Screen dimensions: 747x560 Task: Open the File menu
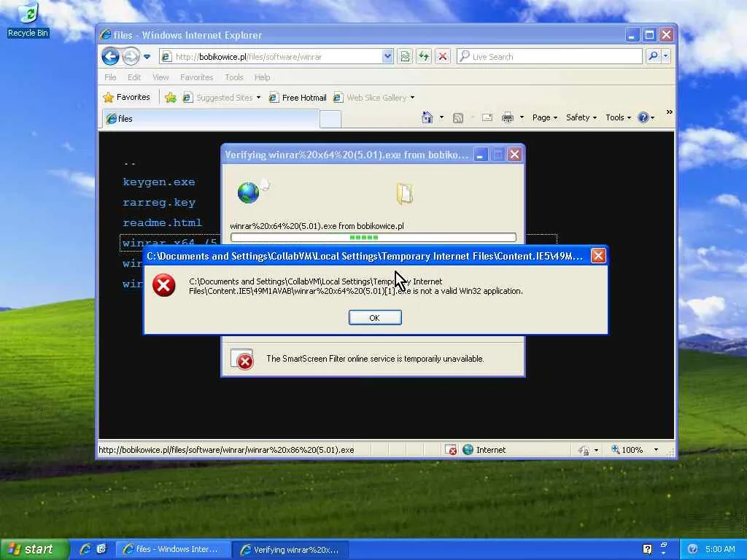[111, 77]
